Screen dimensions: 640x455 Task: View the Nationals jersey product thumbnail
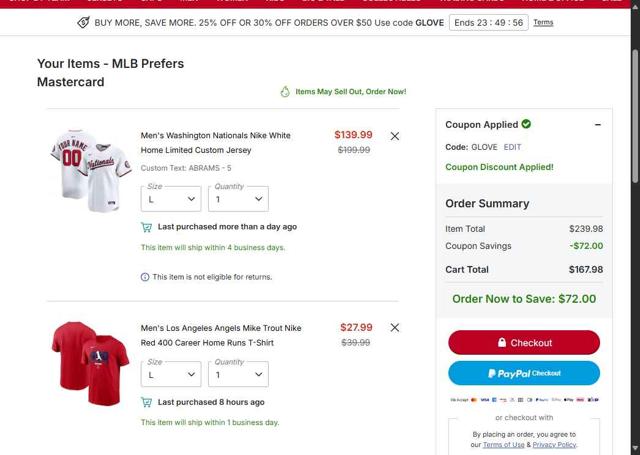[x=91, y=168]
